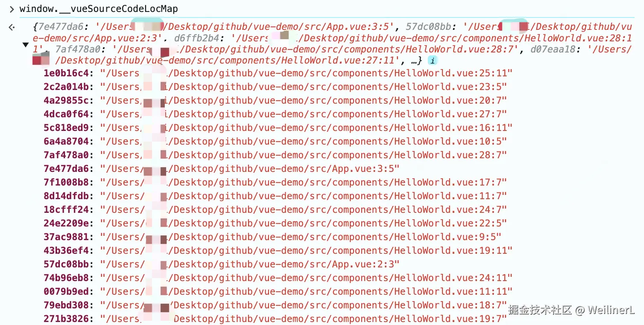The image size is (644, 325).
Task: Click the window.__vueSourceCodeLocMap command text
Action: [x=99, y=9]
